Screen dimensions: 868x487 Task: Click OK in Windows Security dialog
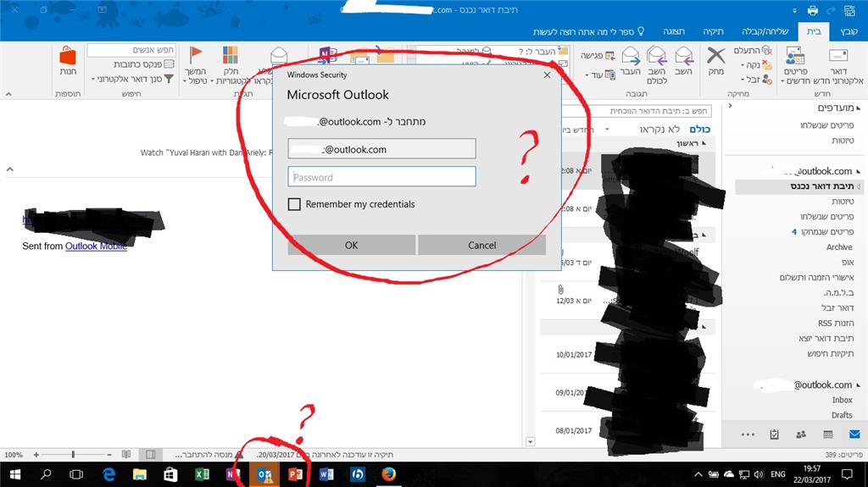click(352, 245)
